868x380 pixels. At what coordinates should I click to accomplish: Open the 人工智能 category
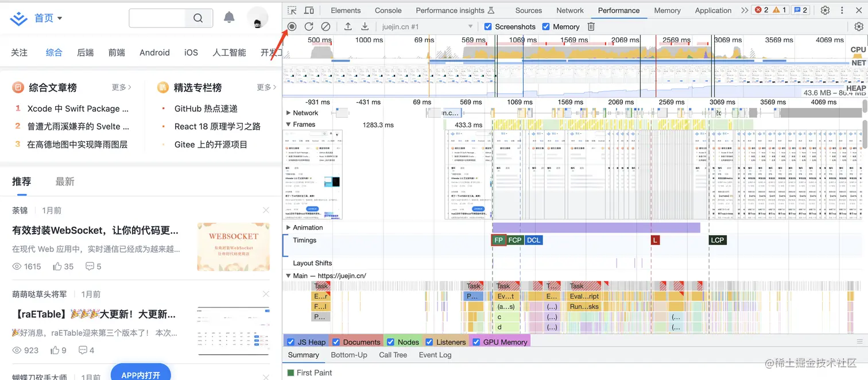click(229, 52)
